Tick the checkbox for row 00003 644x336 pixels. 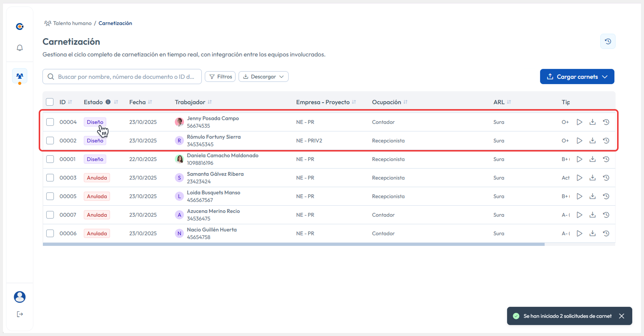[x=50, y=178]
